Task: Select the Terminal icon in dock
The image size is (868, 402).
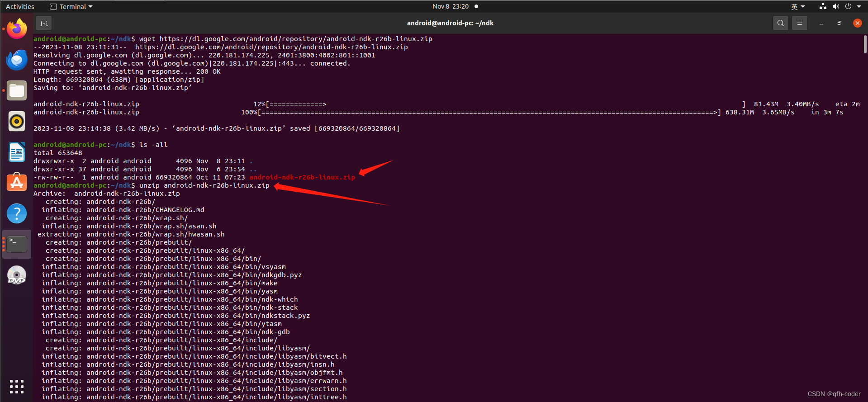Action: pos(17,244)
